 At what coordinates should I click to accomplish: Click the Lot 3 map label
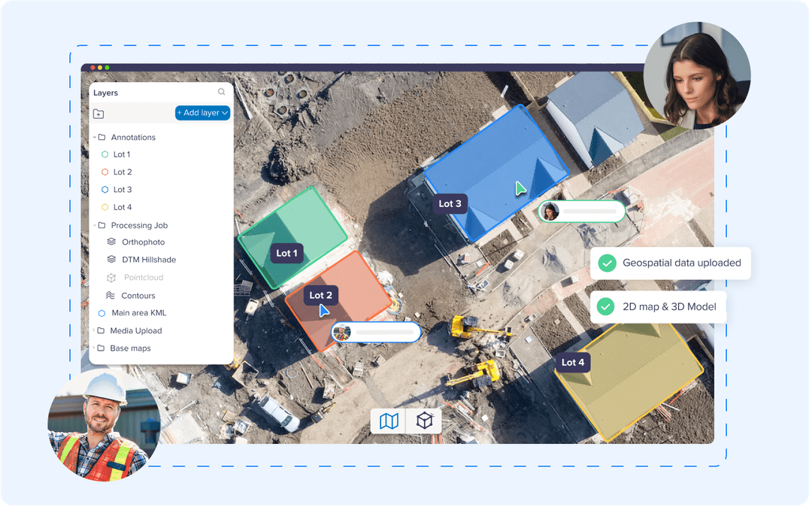coord(450,204)
